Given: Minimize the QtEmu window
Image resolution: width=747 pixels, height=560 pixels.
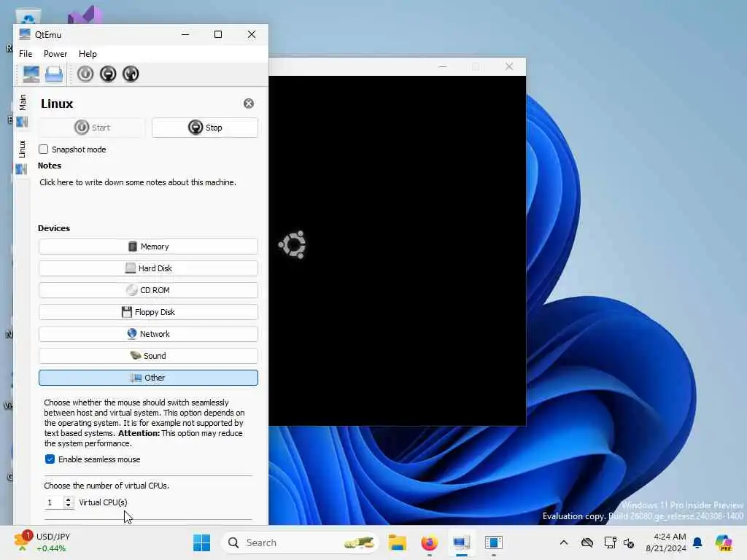Looking at the screenshot, I should pyautogui.click(x=185, y=34).
